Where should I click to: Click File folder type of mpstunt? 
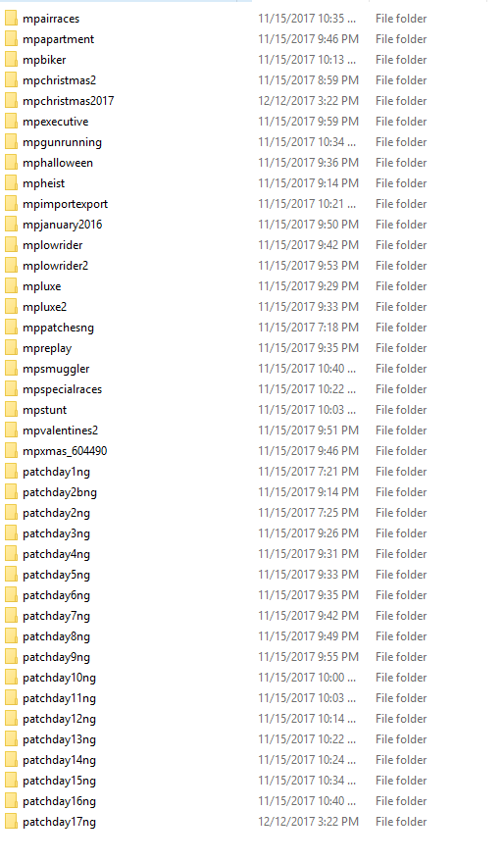pos(401,410)
